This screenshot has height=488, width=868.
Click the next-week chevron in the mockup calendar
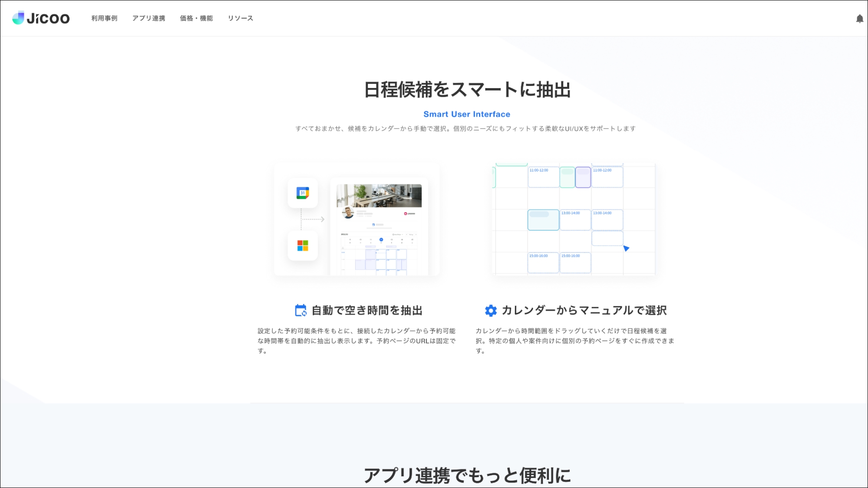coord(416,234)
